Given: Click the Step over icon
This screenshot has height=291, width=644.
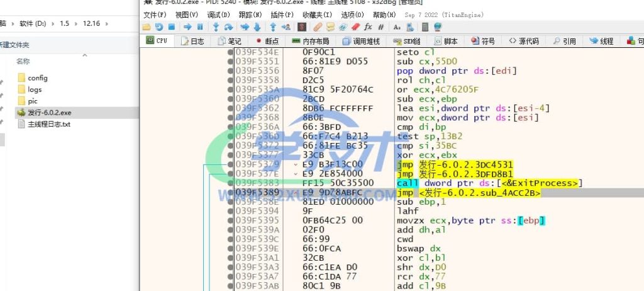Looking at the screenshot, I should (229, 27).
